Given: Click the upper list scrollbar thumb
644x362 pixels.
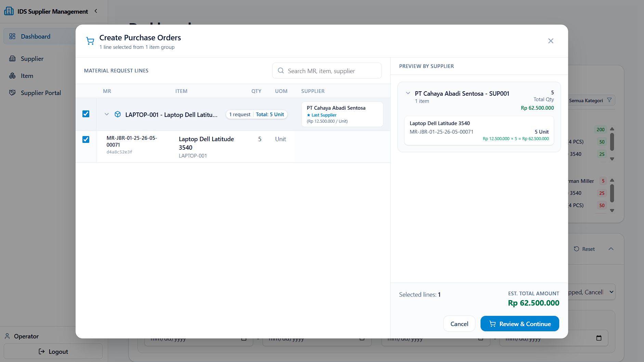Looking at the screenshot, I should pos(612,142).
